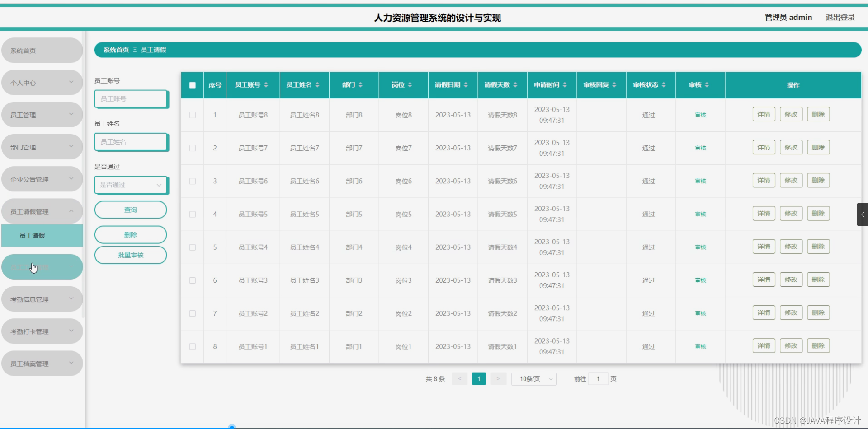This screenshot has width=868, height=429.
Task: Click 管理员 admin account label
Action: click(788, 17)
